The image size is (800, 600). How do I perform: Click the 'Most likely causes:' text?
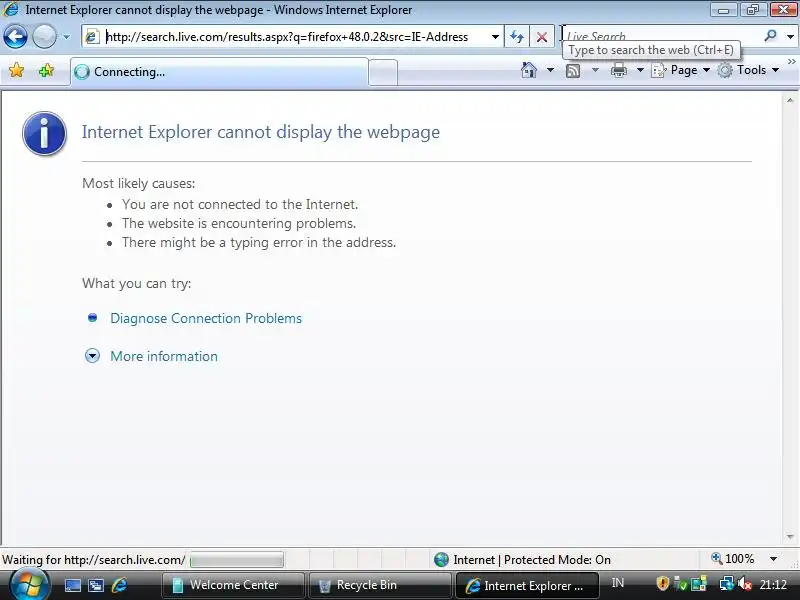tap(138, 183)
